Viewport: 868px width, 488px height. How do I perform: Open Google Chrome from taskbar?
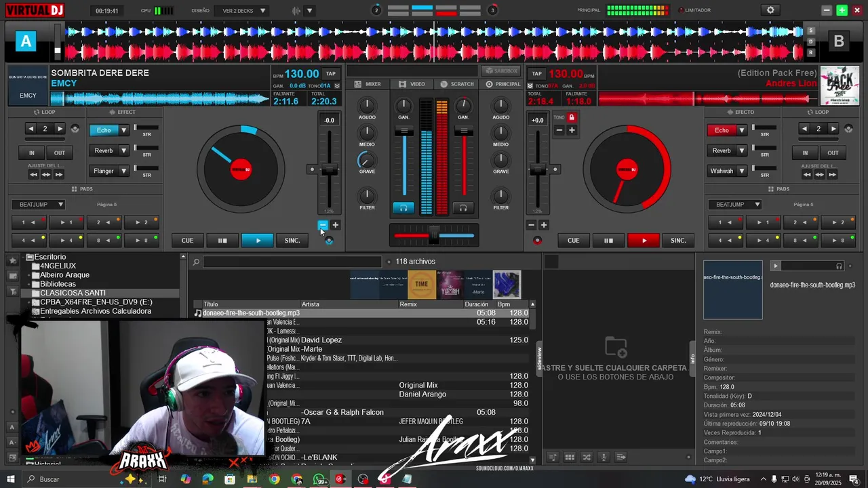pos(274,479)
